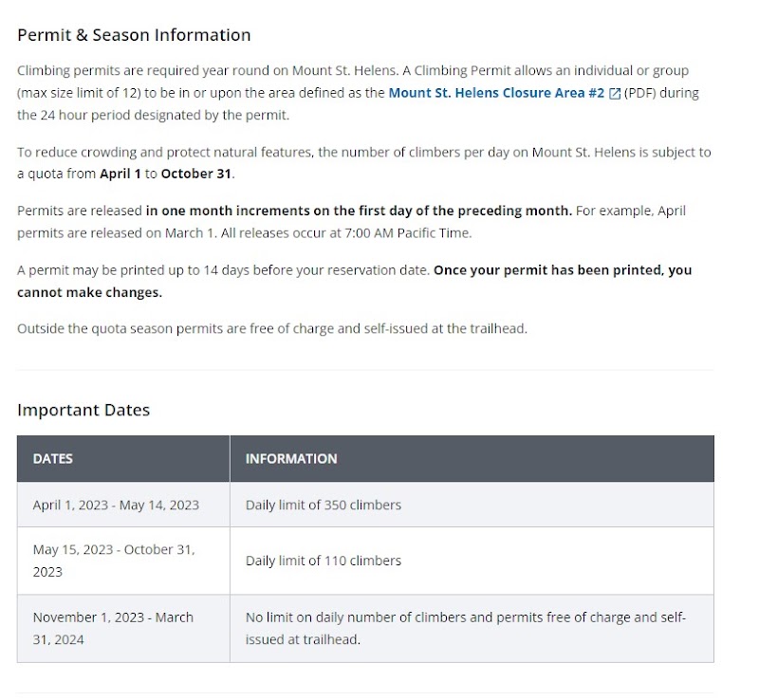759x700 pixels.
Task: Click the bold one month increments sentence
Action: point(359,211)
